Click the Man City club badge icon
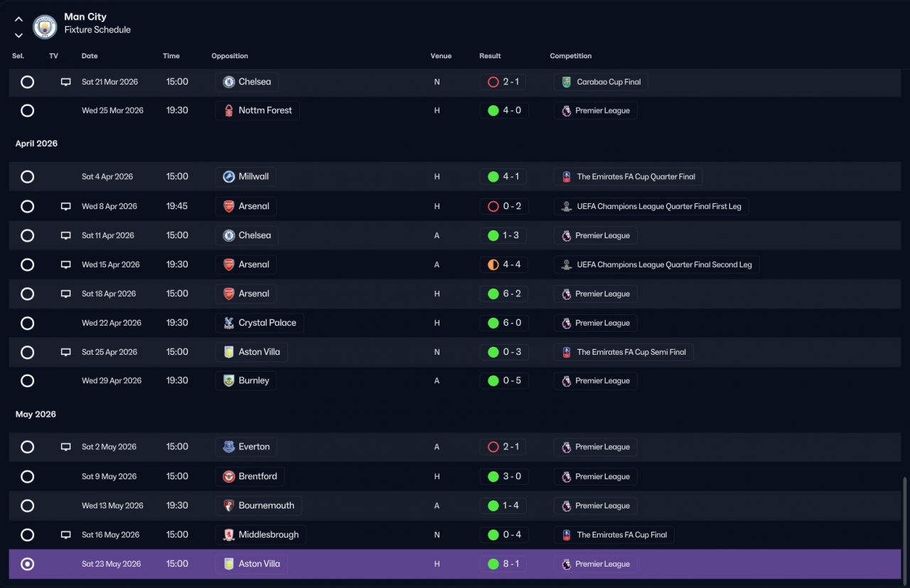 point(45,27)
